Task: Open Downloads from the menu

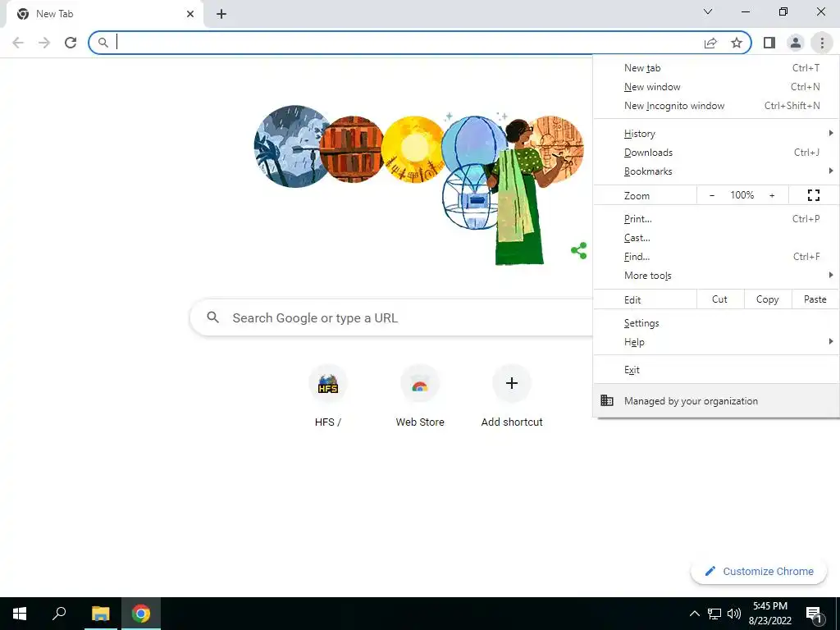Action: [x=715, y=153]
